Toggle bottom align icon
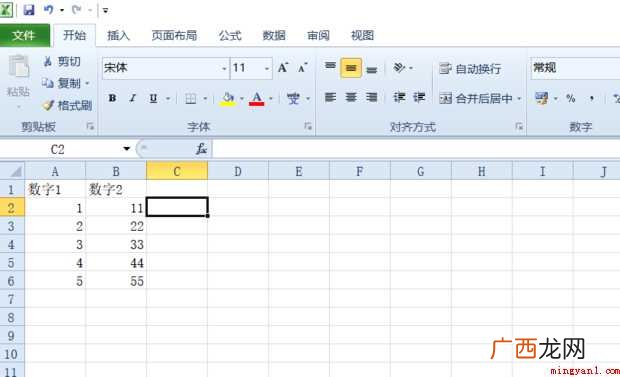Image resolution: width=620 pixels, height=377 pixels. coord(371,70)
